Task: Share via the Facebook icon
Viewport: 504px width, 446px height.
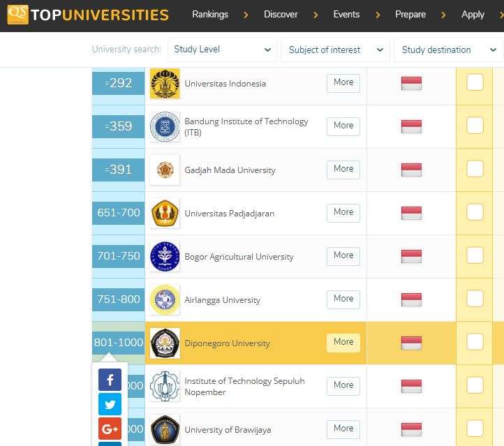Action: click(x=110, y=379)
